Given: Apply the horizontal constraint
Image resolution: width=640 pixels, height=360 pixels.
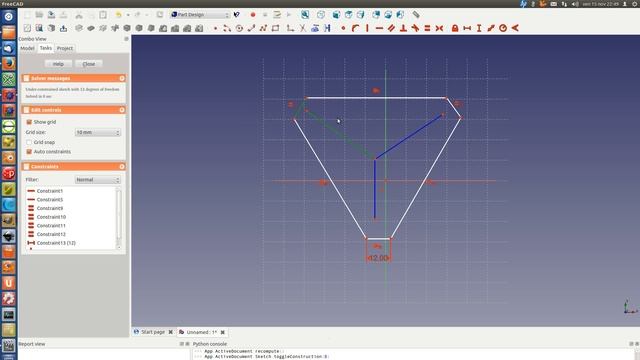Looking at the screenshot, I should (379, 28).
